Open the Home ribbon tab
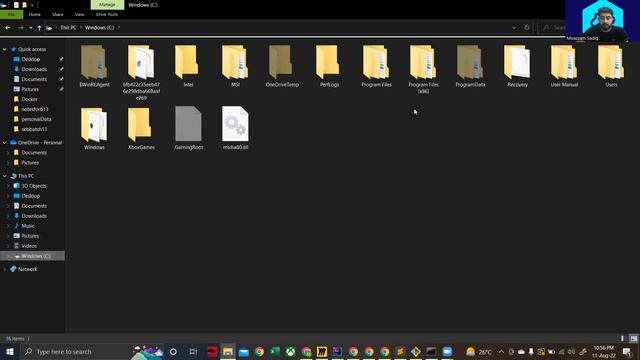 [x=35, y=14]
